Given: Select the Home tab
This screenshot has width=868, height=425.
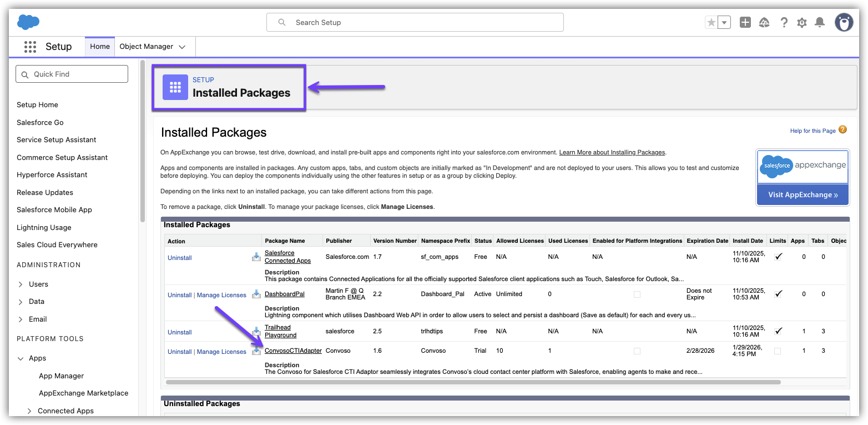Looking at the screenshot, I should coord(100,47).
